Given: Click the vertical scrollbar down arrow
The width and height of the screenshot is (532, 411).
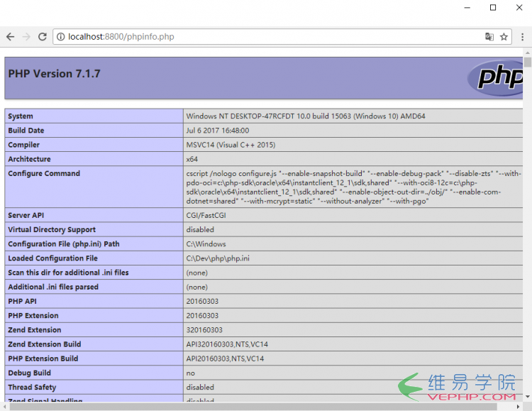Looking at the screenshot, I should 527,396.
